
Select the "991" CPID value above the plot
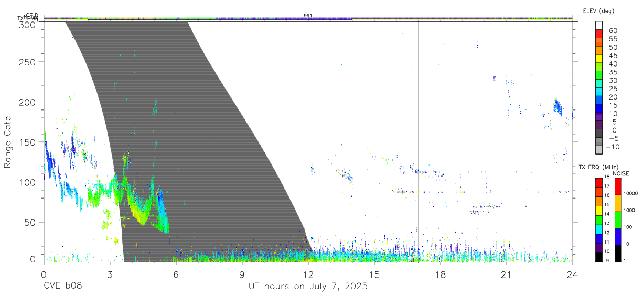click(308, 15)
